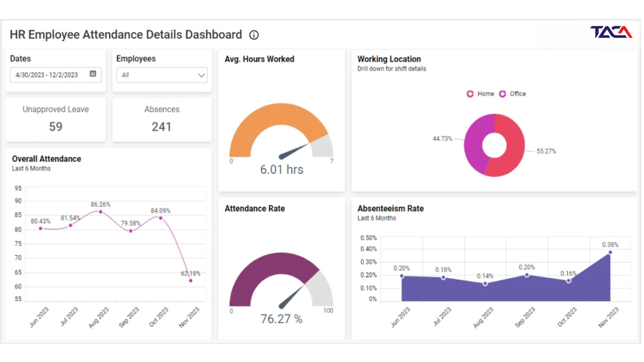The width and height of the screenshot is (644, 362).
Task: Select the Absences 241 card
Action: tap(162, 120)
